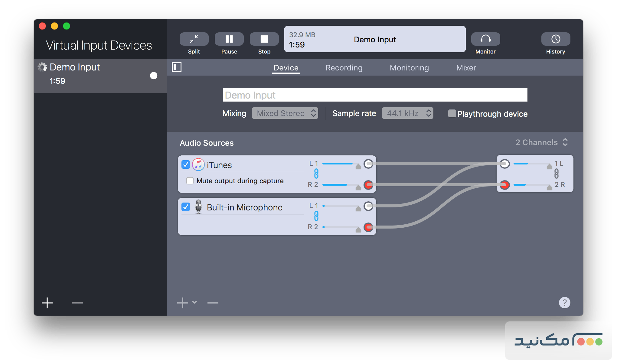Screen dimensions: 617x364
Task: Pause the current recording
Action: pyautogui.click(x=229, y=39)
